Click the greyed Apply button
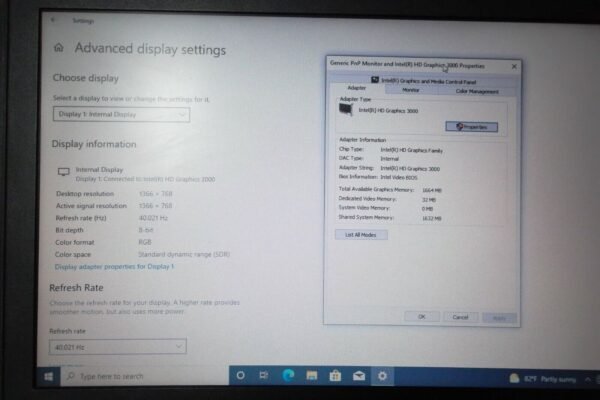Image resolution: width=600 pixels, height=400 pixels. pyautogui.click(x=499, y=318)
